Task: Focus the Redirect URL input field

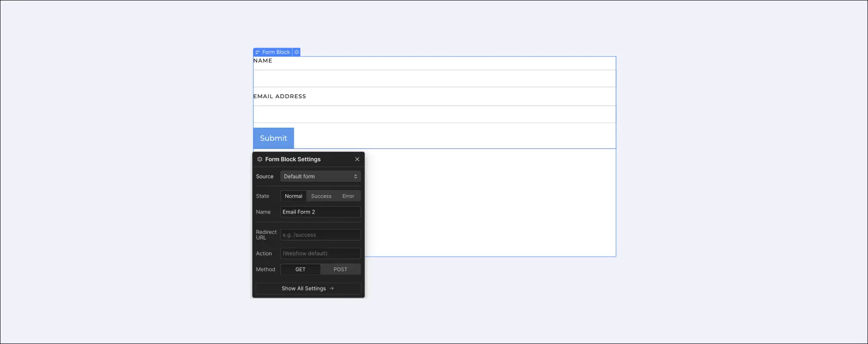Action: pyautogui.click(x=321, y=235)
